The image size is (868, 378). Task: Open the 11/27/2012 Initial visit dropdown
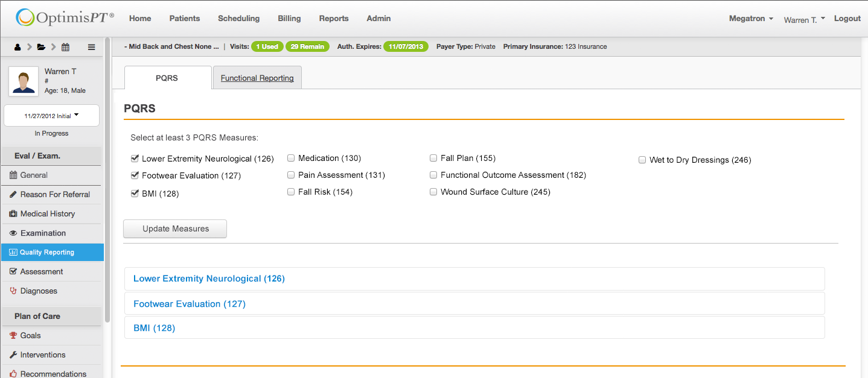51,116
